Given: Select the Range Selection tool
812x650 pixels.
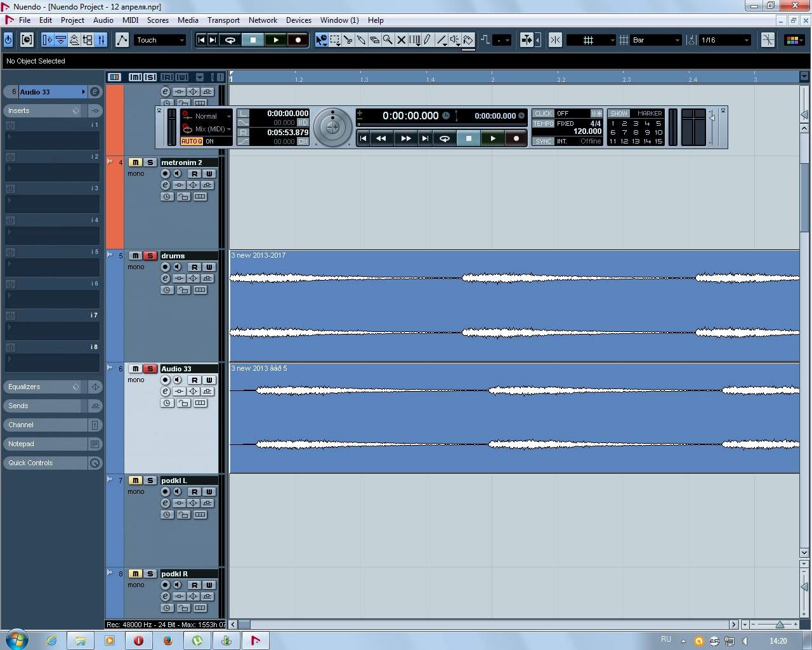Looking at the screenshot, I should pos(335,40).
